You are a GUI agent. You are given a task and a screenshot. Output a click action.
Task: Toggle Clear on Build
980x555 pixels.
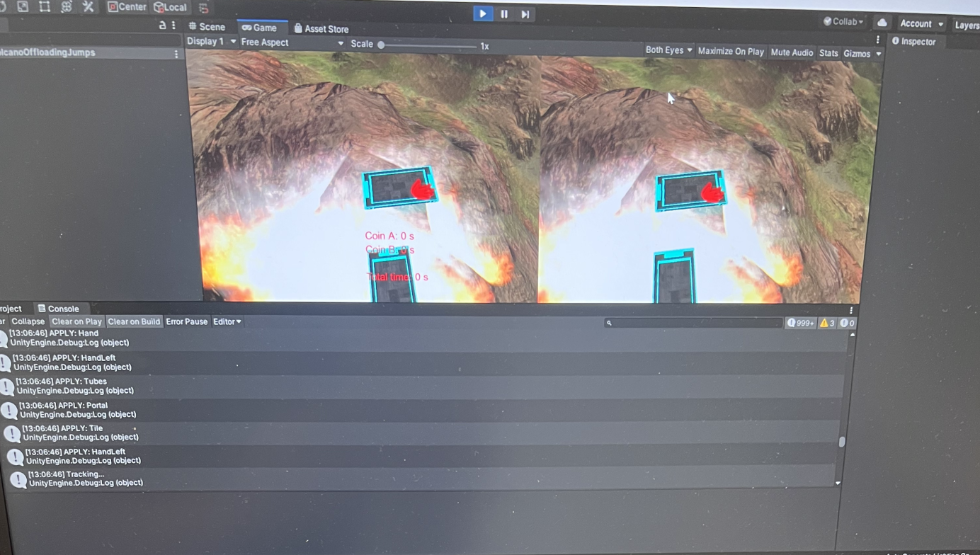134,321
